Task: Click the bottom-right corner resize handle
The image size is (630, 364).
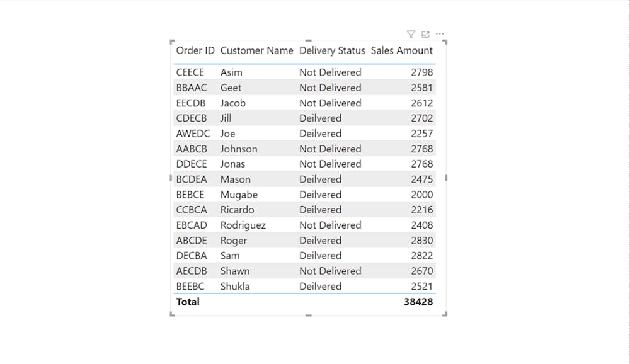Action: point(445,314)
